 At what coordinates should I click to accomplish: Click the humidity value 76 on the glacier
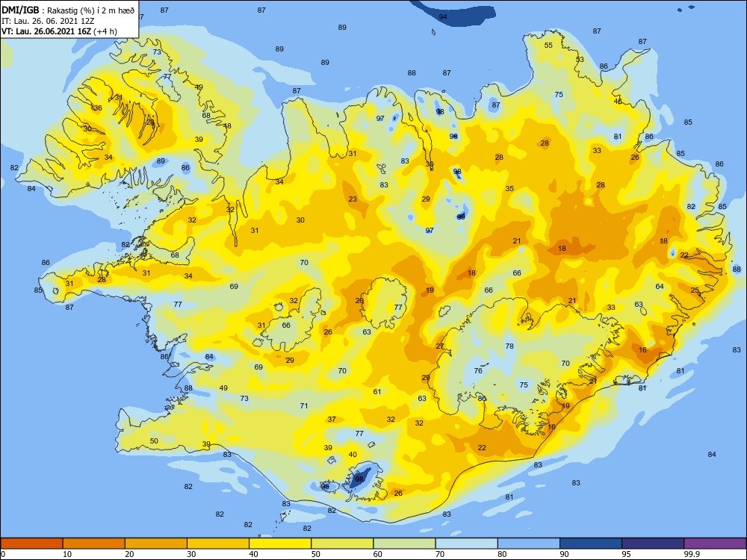(x=478, y=370)
